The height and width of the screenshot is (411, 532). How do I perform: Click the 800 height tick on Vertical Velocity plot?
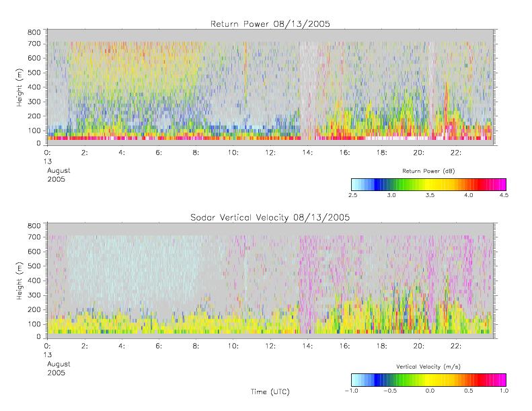coord(34,226)
